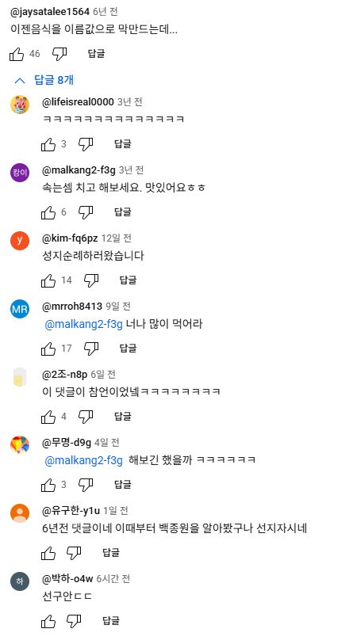Open the purple avatar of @malkang2-f3g

point(20,173)
